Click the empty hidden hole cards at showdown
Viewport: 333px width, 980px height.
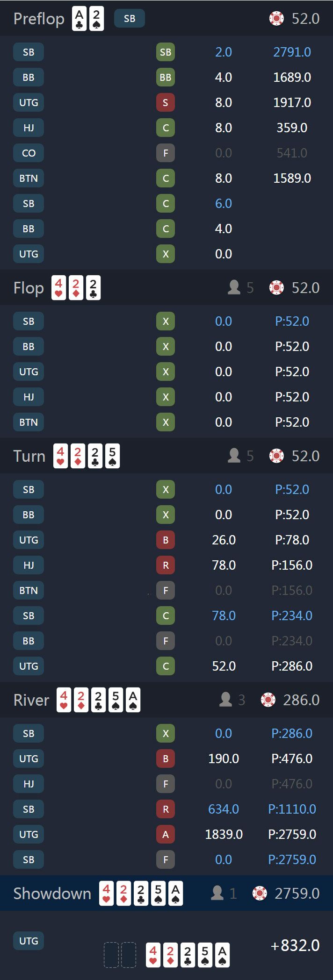point(120,955)
